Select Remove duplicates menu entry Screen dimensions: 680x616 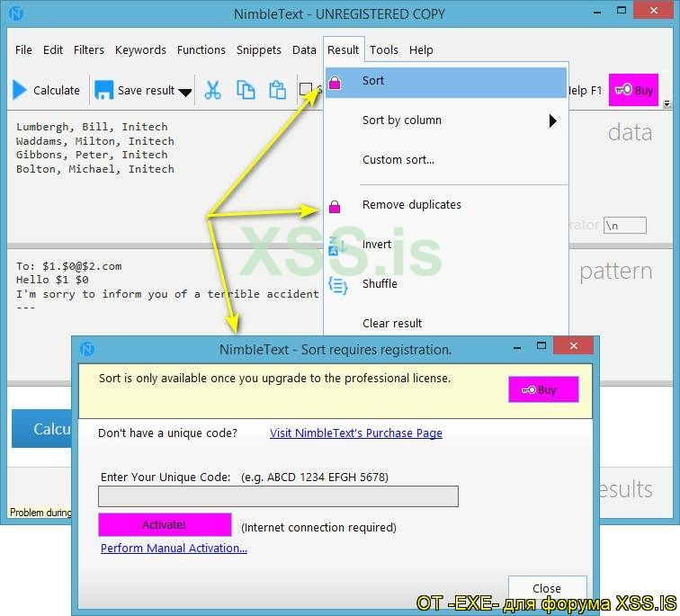(446, 205)
